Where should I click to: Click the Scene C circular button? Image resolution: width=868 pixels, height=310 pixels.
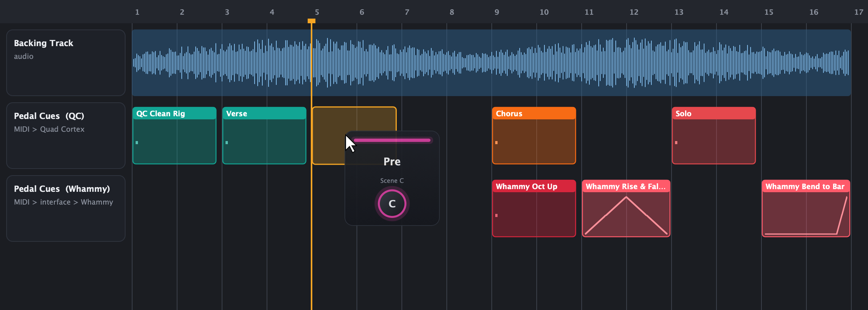point(392,203)
